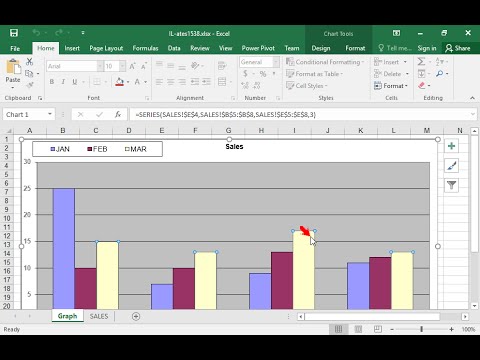
Task: Toggle Italic formatting
Action: (x=63, y=82)
